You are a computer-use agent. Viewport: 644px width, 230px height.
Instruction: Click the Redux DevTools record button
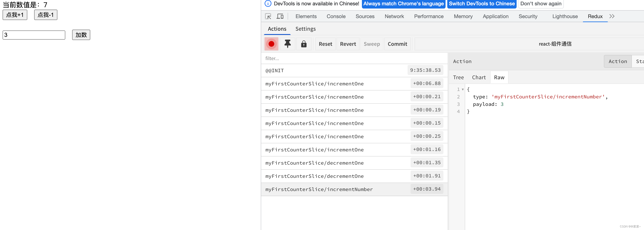coord(271,44)
